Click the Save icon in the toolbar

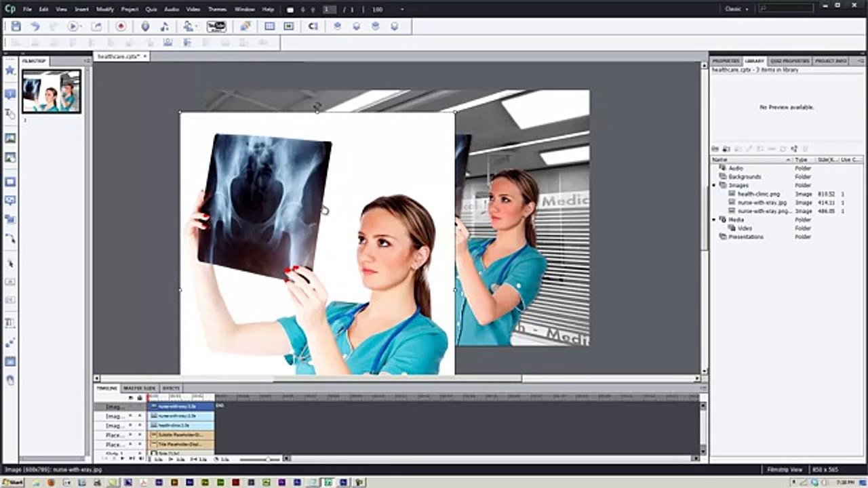16,26
